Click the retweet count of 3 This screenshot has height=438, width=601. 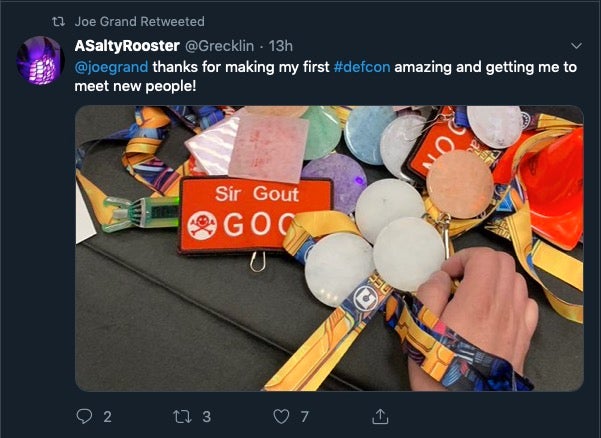[x=206, y=416]
